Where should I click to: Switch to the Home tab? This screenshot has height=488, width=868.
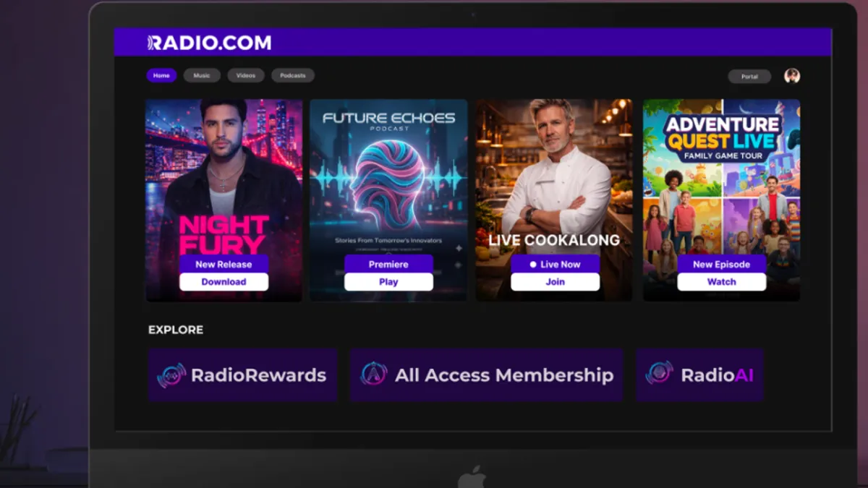point(161,75)
